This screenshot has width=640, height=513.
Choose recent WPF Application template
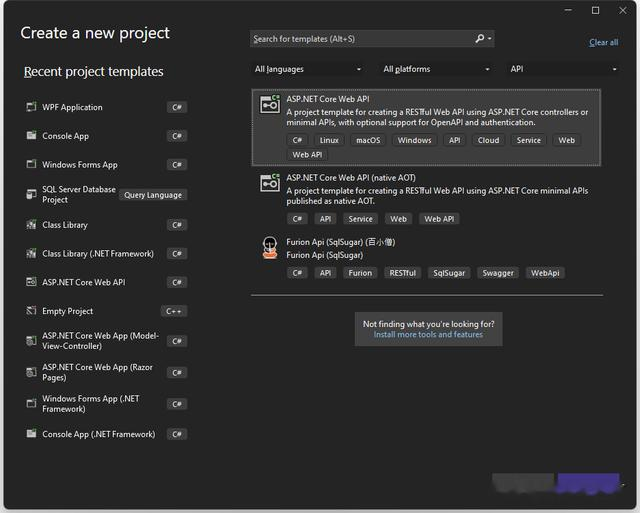tap(106, 107)
